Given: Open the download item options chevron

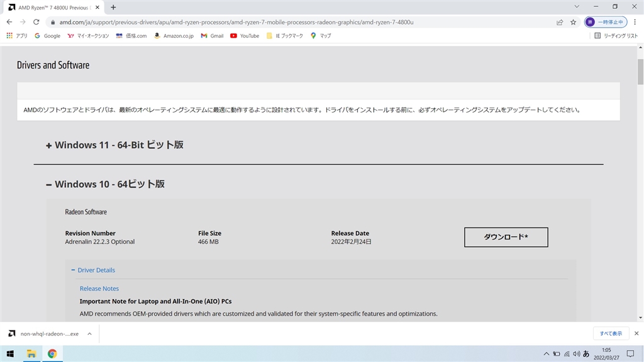Looking at the screenshot, I should 89,334.
